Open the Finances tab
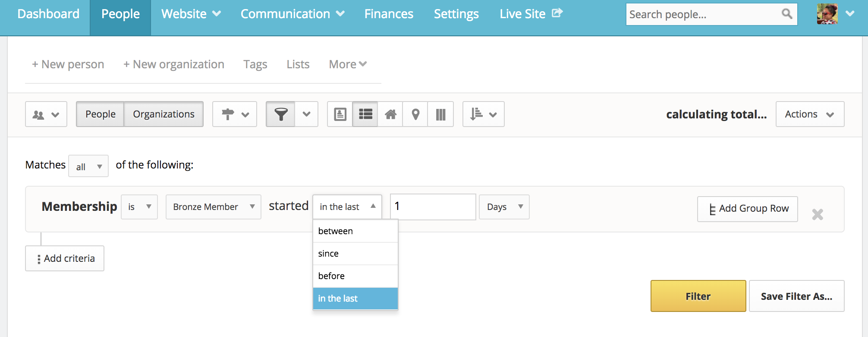 click(x=389, y=14)
